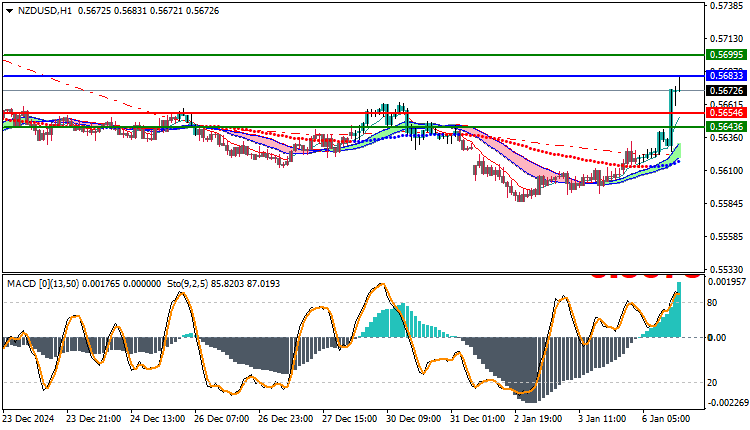Image resolution: width=750 pixels, height=430 pixels.
Task: Click the 26 Dec 23:00 time label
Action: 286,419
